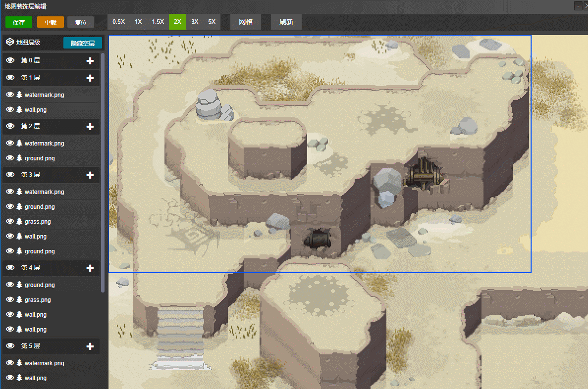The width and height of the screenshot is (588, 389).
Task: Toggle eye of grass.png in 第 3 层
Action: click(x=10, y=222)
